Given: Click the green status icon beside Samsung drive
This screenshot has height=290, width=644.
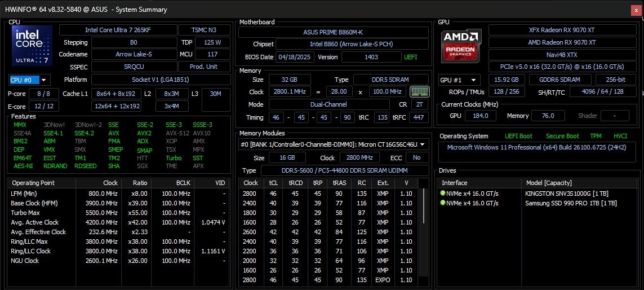Looking at the screenshot, I should tap(443, 203).
